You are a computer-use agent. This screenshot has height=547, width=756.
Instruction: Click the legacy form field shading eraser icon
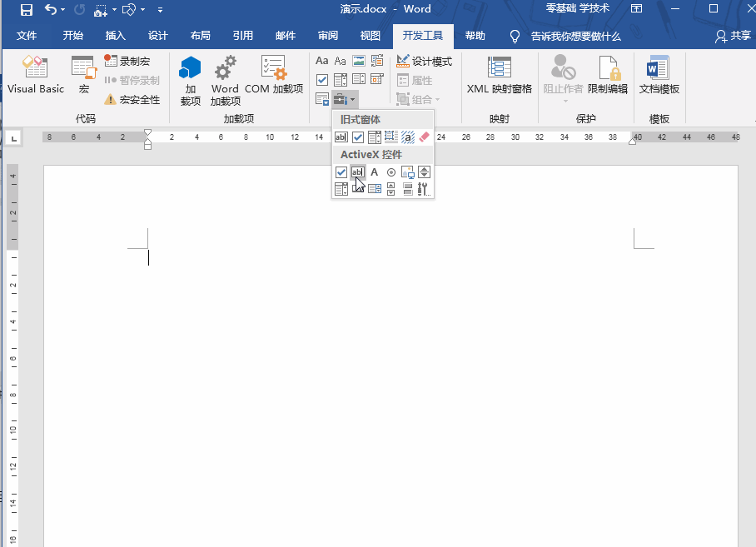(x=423, y=137)
